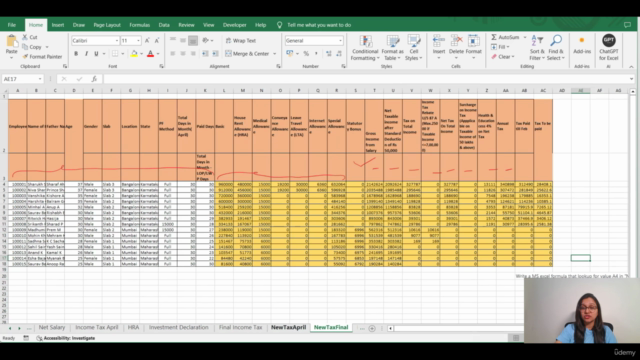
Task: Toggle Underline formatting
Action: [96, 53]
